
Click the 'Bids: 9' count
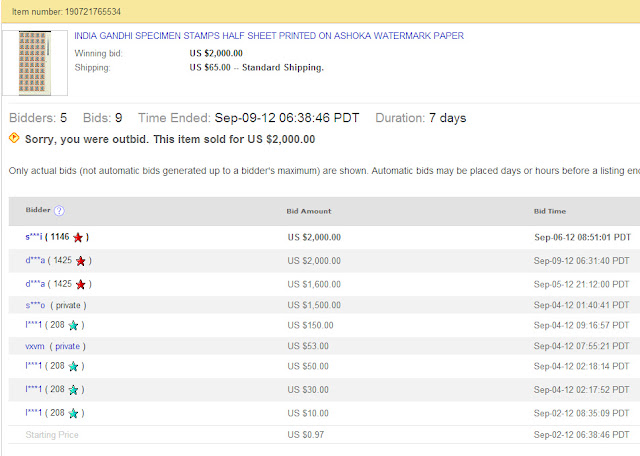click(x=102, y=118)
